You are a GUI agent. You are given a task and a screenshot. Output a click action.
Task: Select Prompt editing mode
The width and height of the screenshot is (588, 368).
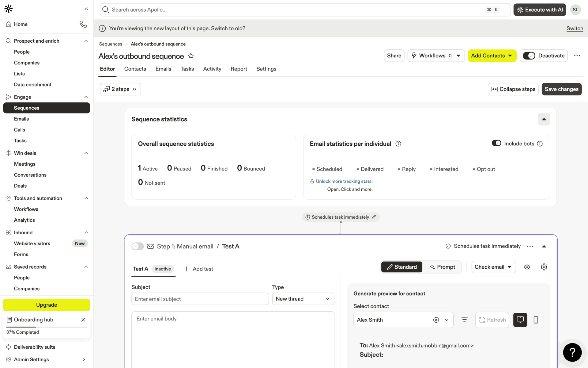pos(442,267)
